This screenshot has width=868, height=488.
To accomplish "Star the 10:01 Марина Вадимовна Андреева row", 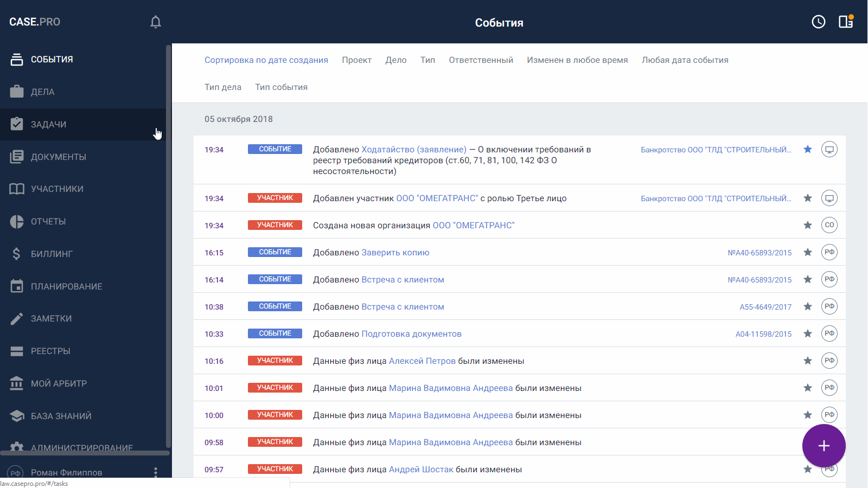I will point(808,388).
